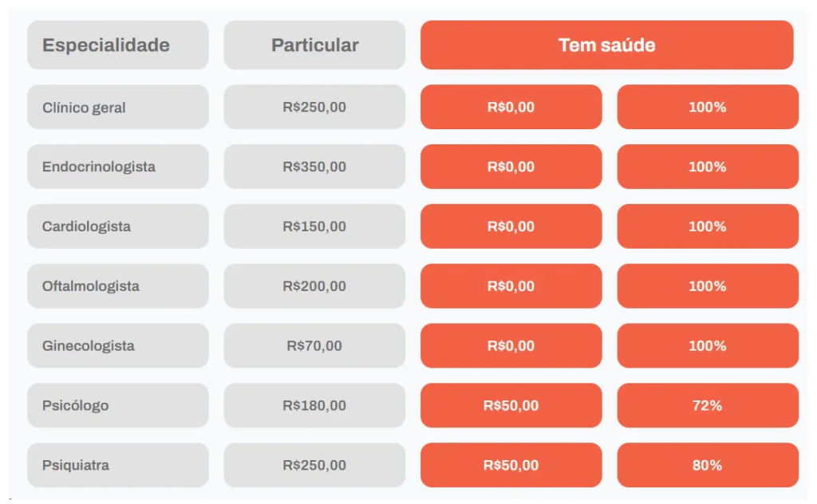Select the 72% discount cell
Screen dimensions: 817x504
tap(707, 405)
